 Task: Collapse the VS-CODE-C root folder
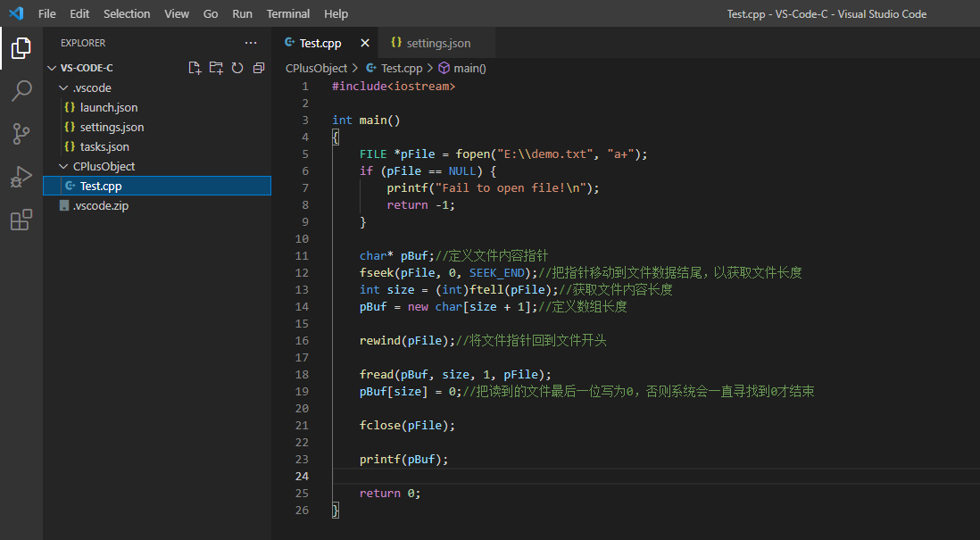(x=53, y=68)
